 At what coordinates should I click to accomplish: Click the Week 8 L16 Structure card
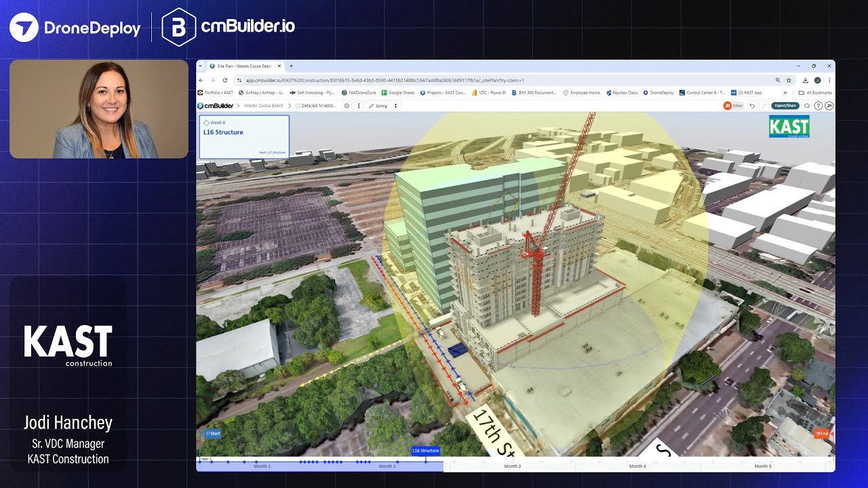(x=244, y=137)
